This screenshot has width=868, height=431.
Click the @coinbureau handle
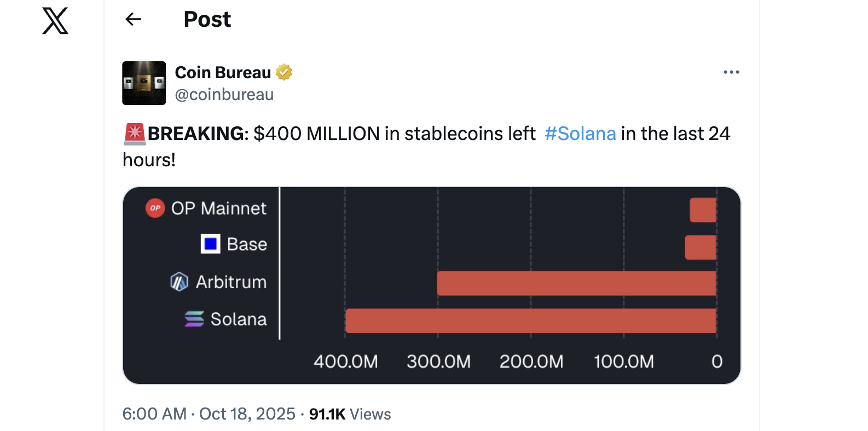coord(224,95)
